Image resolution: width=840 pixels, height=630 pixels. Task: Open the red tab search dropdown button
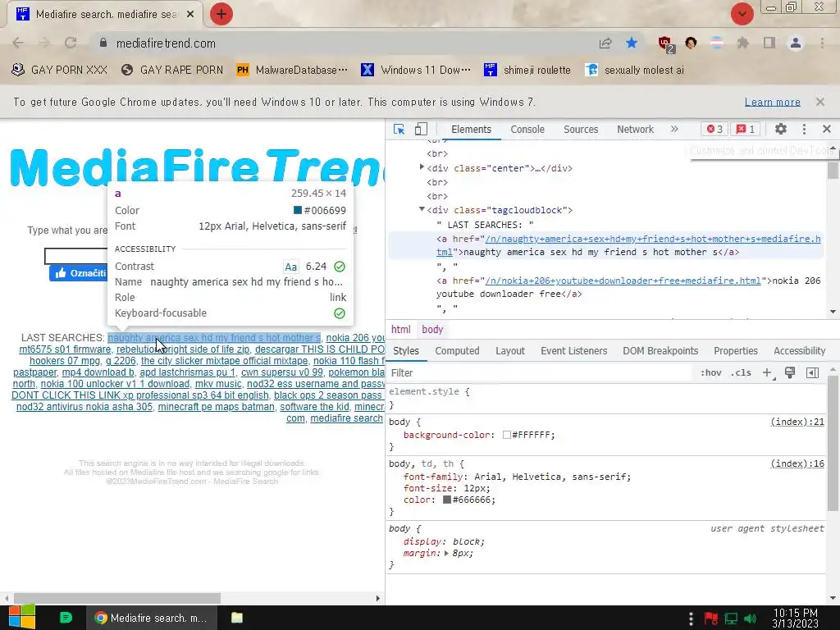742,14
